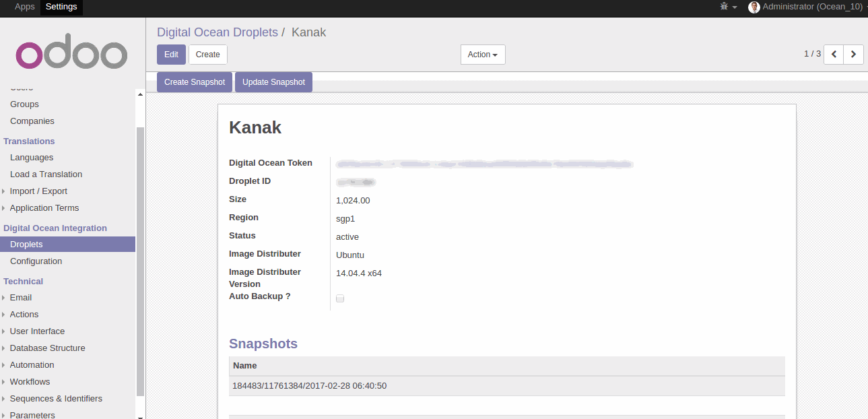Click the Edit button
868x419 pixels.
tap(171, 55)
